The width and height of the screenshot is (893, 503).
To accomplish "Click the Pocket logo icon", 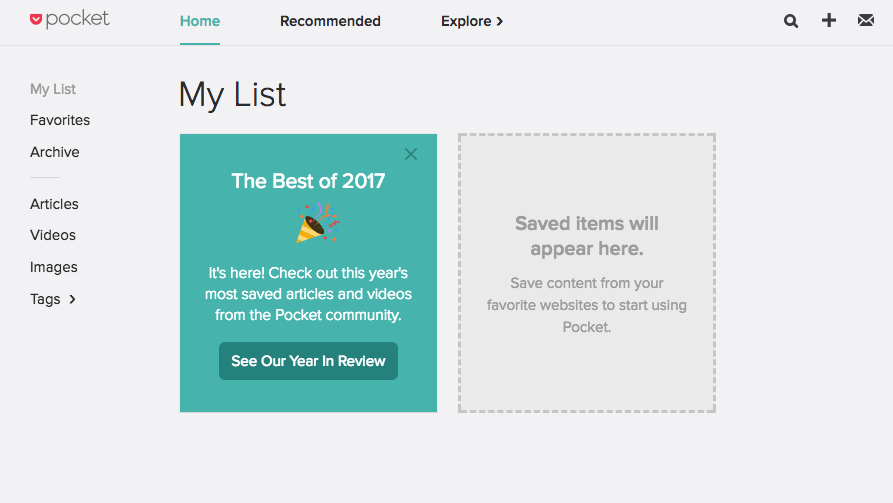I will [37, 19].
